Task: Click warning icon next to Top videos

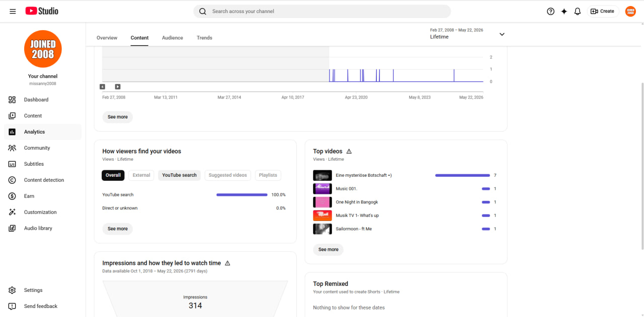Action: (x=349, y=151)
